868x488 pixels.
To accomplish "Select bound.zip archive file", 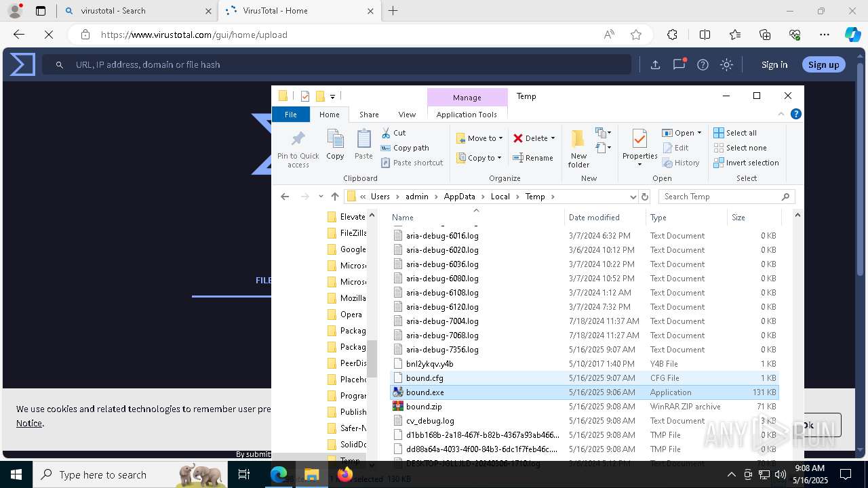I will click(x=584, y=407).
